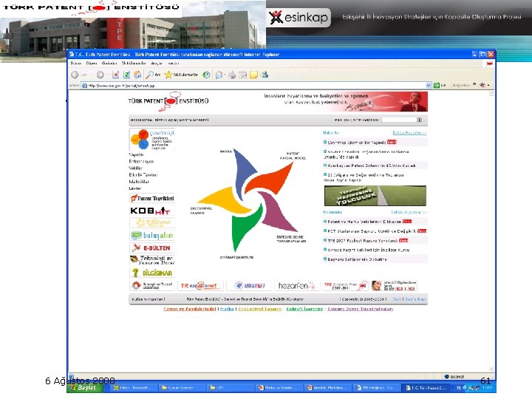Open Search (Ara) magnifier in toolbar
This screenshot has width=532, height=399.
click(153, 75)
